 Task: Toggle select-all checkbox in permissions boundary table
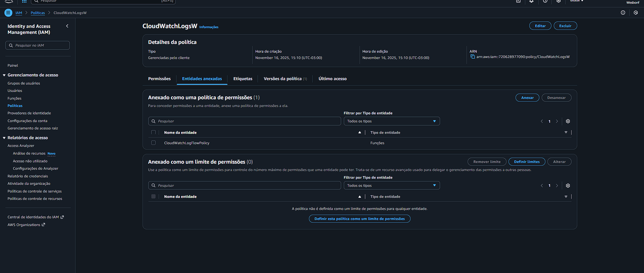click(x=153, y=197)
